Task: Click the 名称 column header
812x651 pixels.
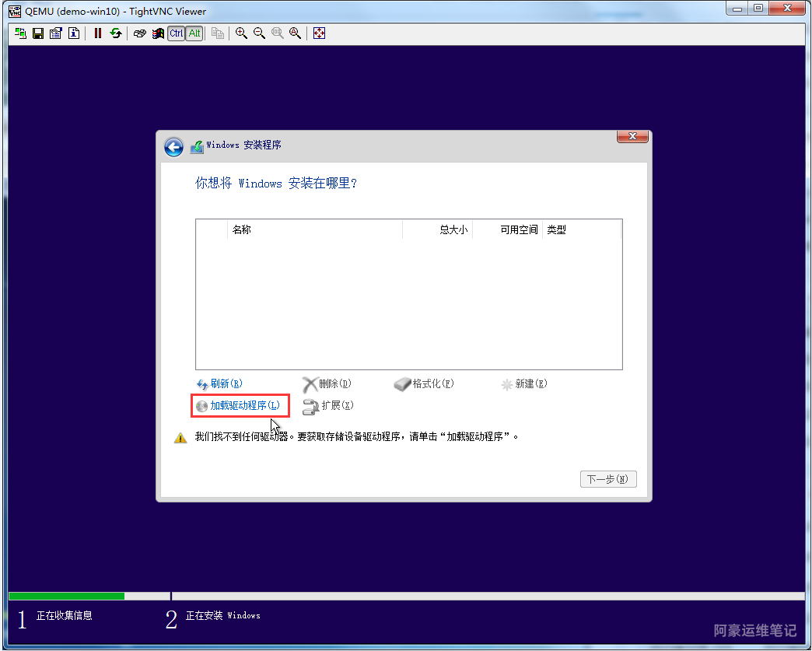Action: coord(315,229)
